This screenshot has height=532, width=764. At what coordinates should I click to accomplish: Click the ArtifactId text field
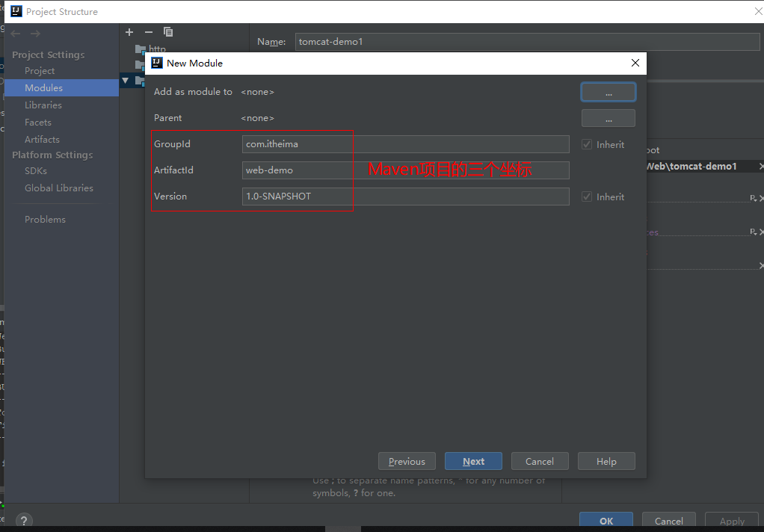coord(405,170)
